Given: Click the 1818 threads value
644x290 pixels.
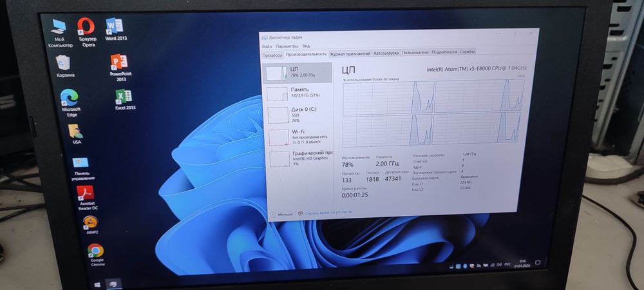Looking at the screenshot, I should coord(372,179).
